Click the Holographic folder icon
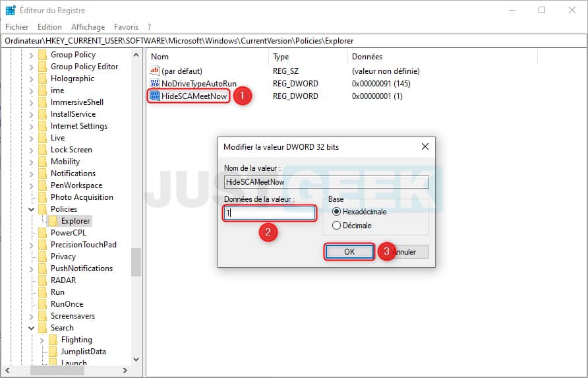Screen dimensions: 588x378 [43, 79]
